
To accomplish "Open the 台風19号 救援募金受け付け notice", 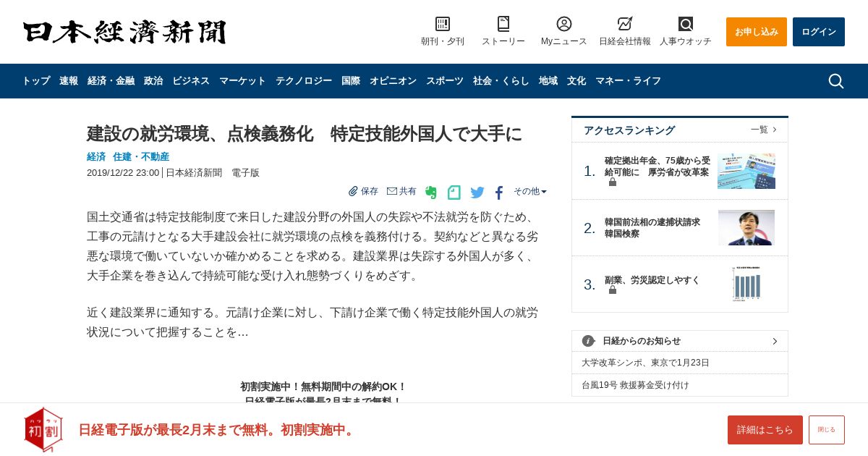I will point(635,385).
